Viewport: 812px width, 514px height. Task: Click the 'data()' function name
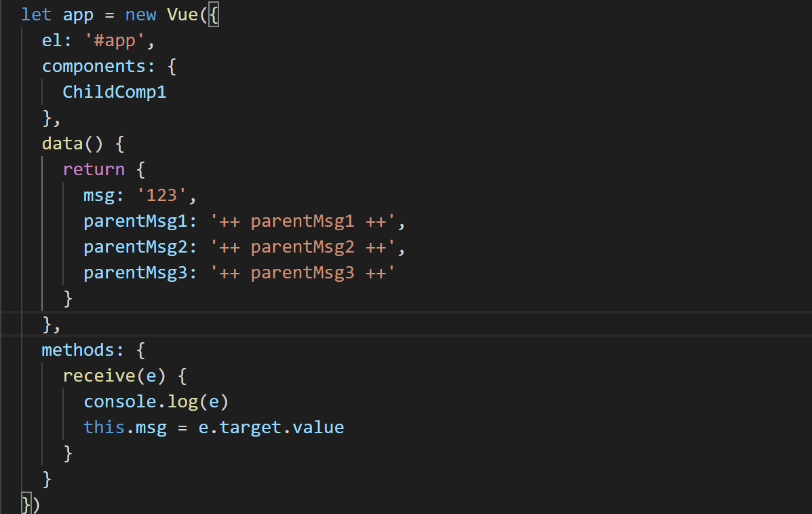coord(73,143)
